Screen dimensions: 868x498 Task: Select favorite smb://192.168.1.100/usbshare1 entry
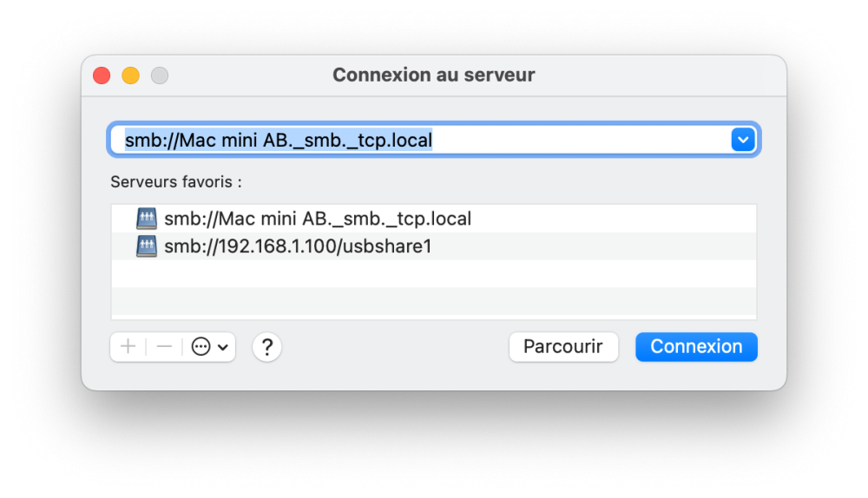pos(298,246)
